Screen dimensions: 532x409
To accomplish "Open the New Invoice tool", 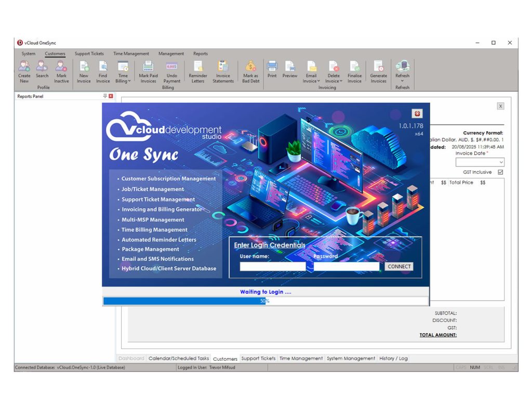I will 84,67.
